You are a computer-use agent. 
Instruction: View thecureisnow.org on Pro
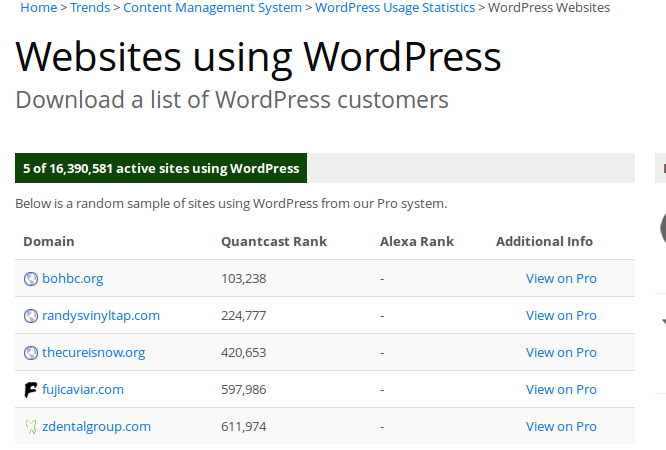tap(561, 353)
